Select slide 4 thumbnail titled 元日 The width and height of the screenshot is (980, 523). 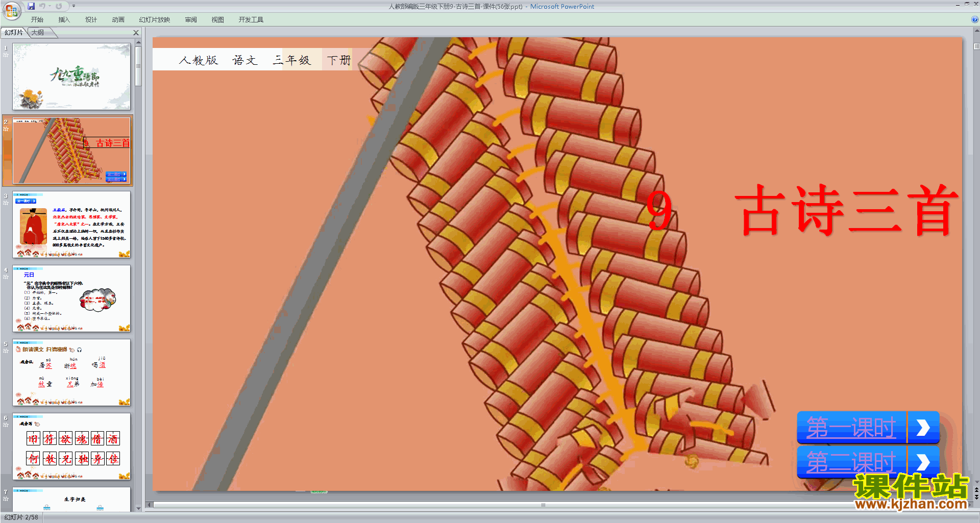[71, 298]
